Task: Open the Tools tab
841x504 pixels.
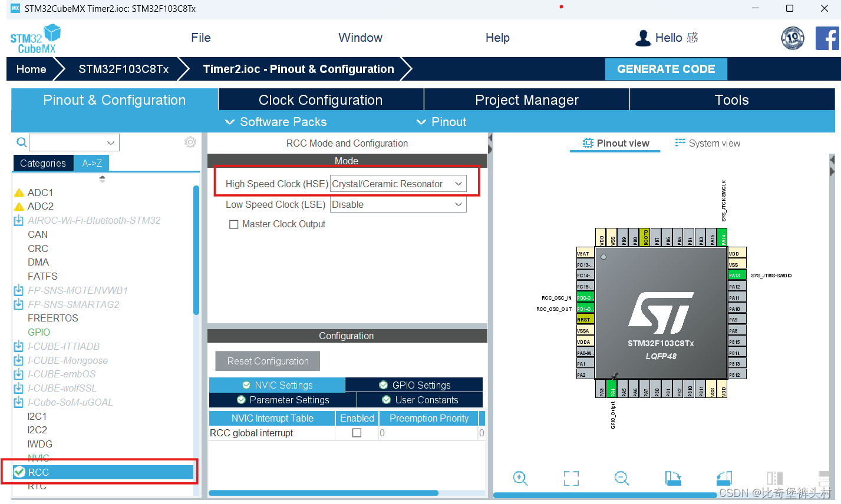Action: [732, 100]
